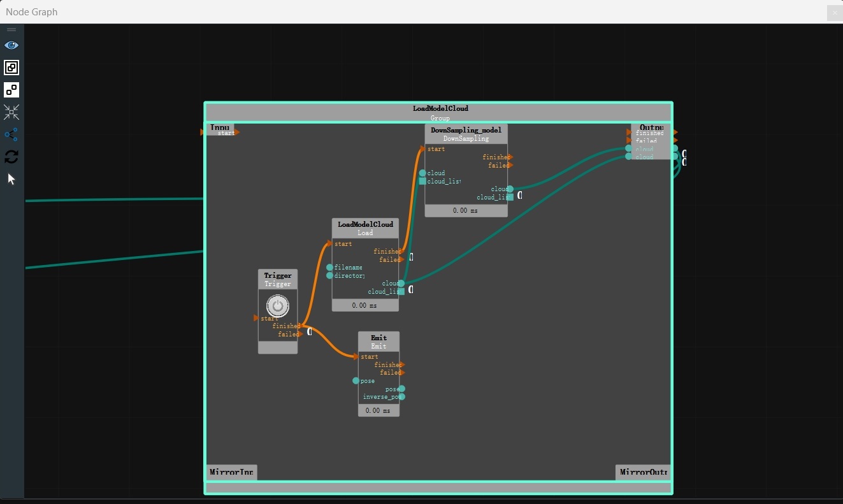Click the Emit node failed output port
This screenshot has height=504, width=843.
[x=403, y=373]
